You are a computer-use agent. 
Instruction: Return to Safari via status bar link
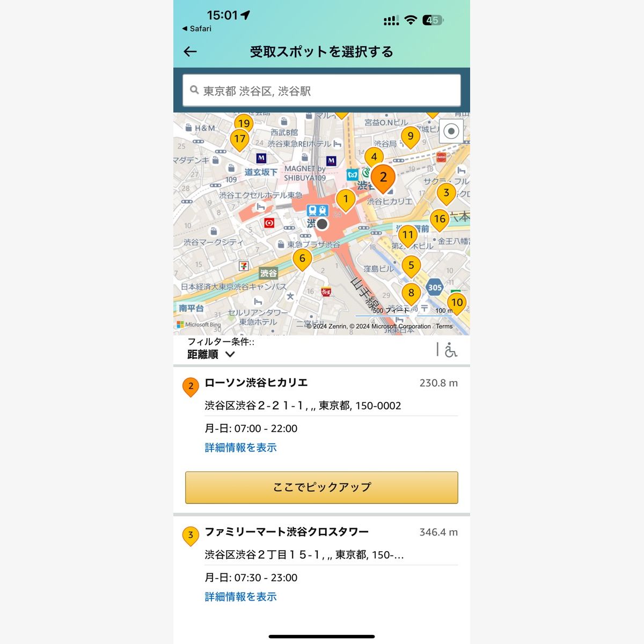point(196,28)
